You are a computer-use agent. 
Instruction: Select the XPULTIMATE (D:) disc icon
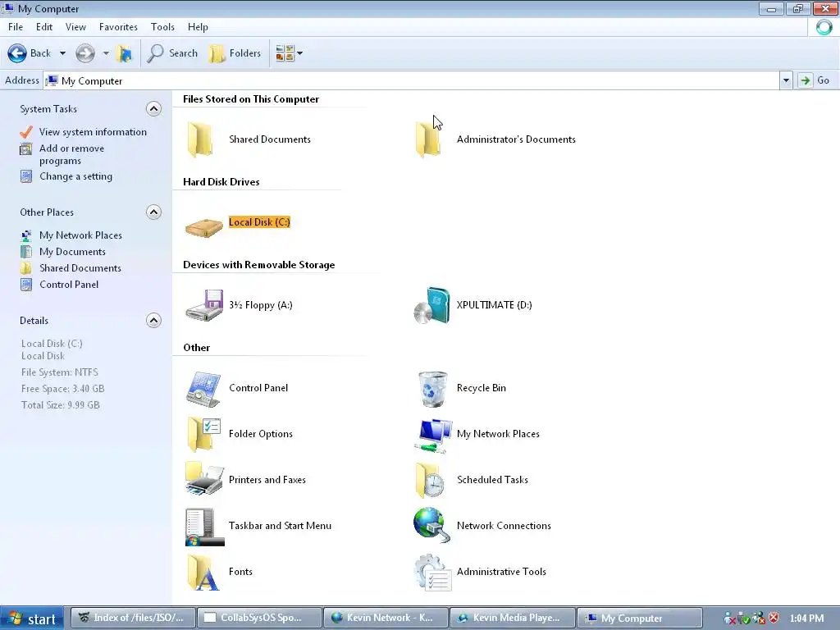[x=431, y=305]
